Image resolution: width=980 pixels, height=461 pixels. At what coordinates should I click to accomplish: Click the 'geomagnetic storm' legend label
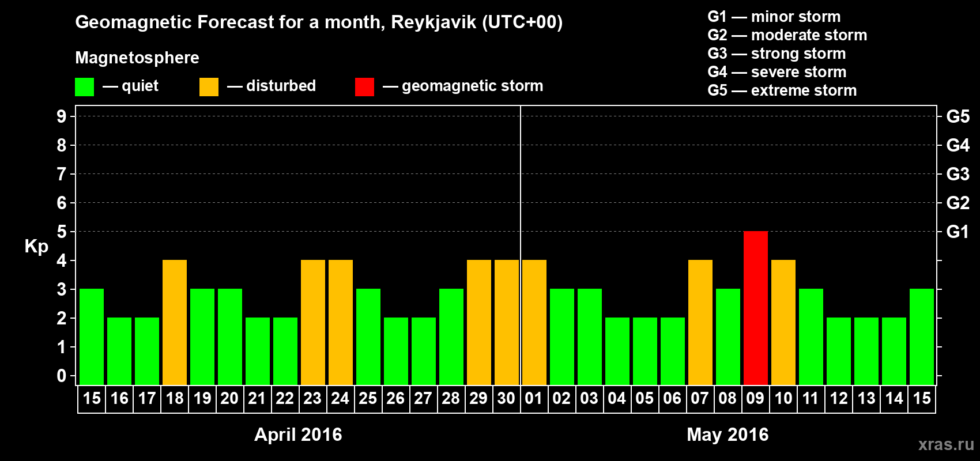pos(473,86)
